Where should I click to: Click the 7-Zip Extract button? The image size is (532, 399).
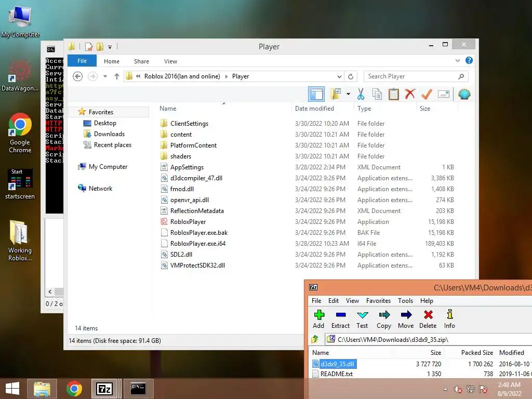click(x=340, y=320)
